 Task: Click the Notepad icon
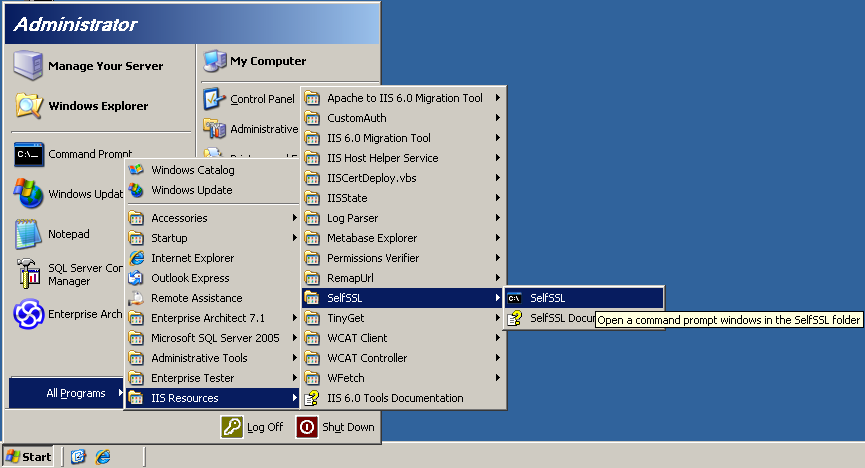[x=29, y=234]
